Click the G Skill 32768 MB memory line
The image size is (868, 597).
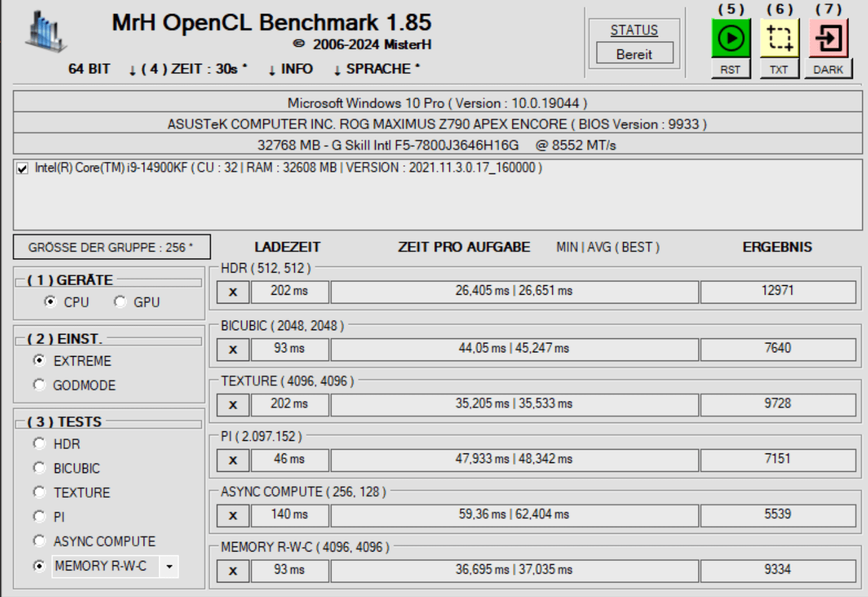pos(438,145)
